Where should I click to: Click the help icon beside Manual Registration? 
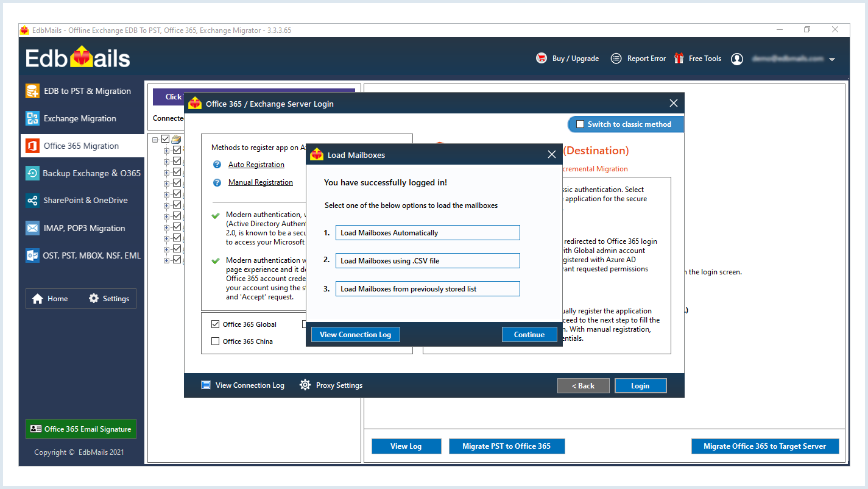217,182
